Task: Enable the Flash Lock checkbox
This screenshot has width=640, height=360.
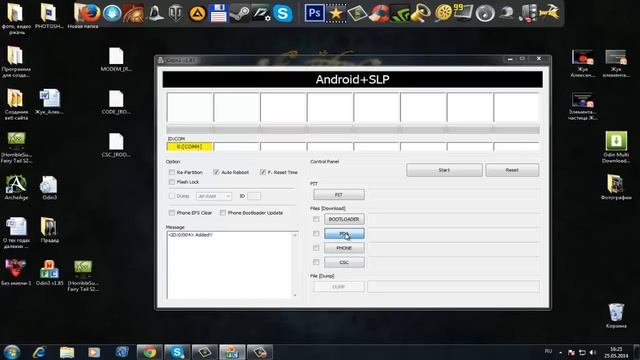Action: click(172, 182)
